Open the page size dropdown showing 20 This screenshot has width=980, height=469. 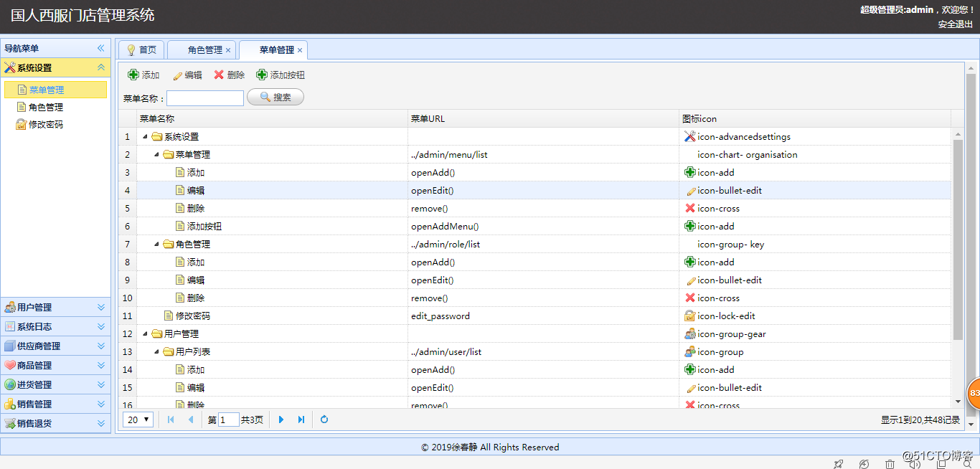pos(138,420)
